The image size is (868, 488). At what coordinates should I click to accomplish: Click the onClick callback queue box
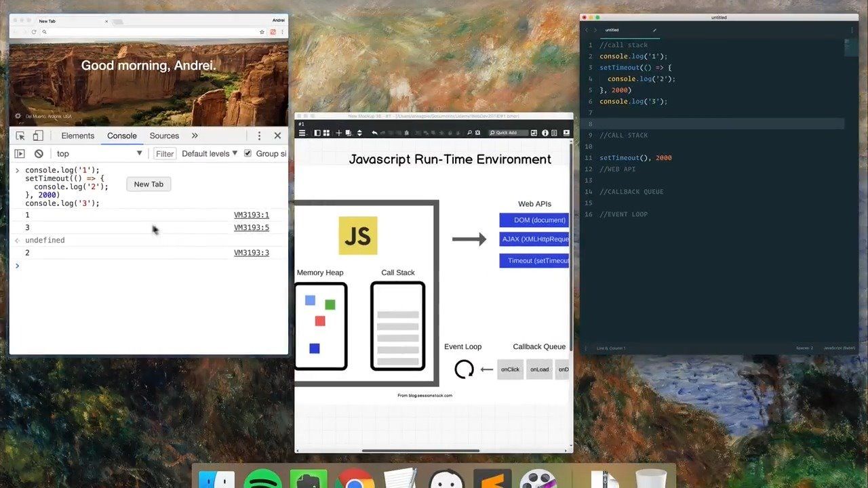coord(510,369)
